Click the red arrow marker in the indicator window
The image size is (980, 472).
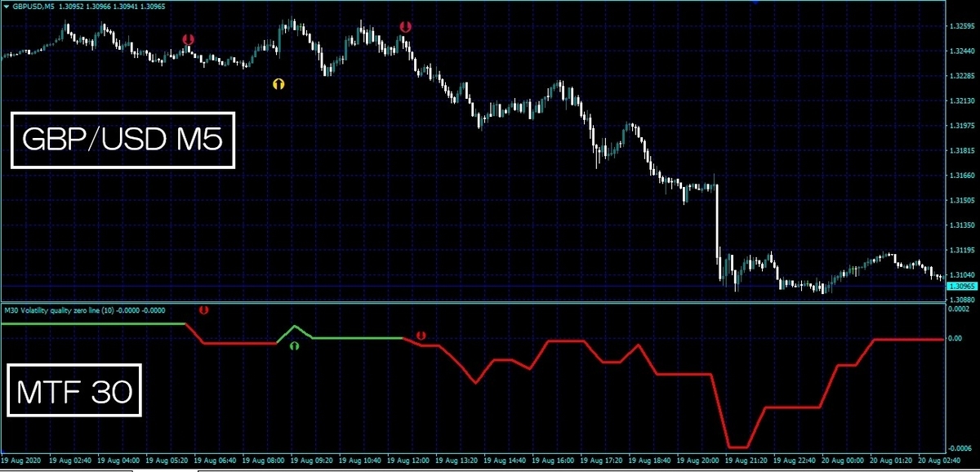pyautogui.click(x=203, y=310)
